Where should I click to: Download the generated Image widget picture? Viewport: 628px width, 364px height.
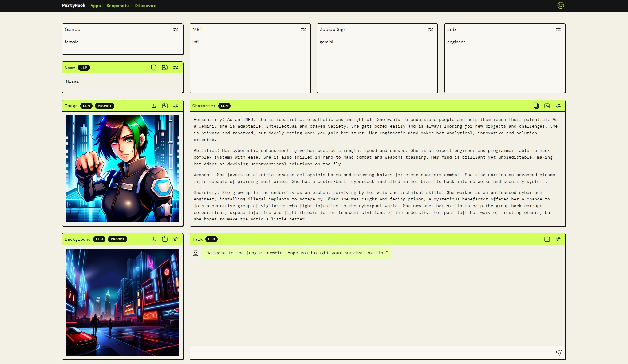[x=154, y=106]
